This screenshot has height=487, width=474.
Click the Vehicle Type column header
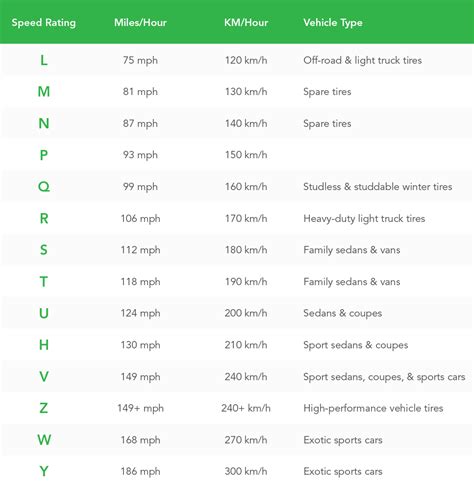point(333,23)
